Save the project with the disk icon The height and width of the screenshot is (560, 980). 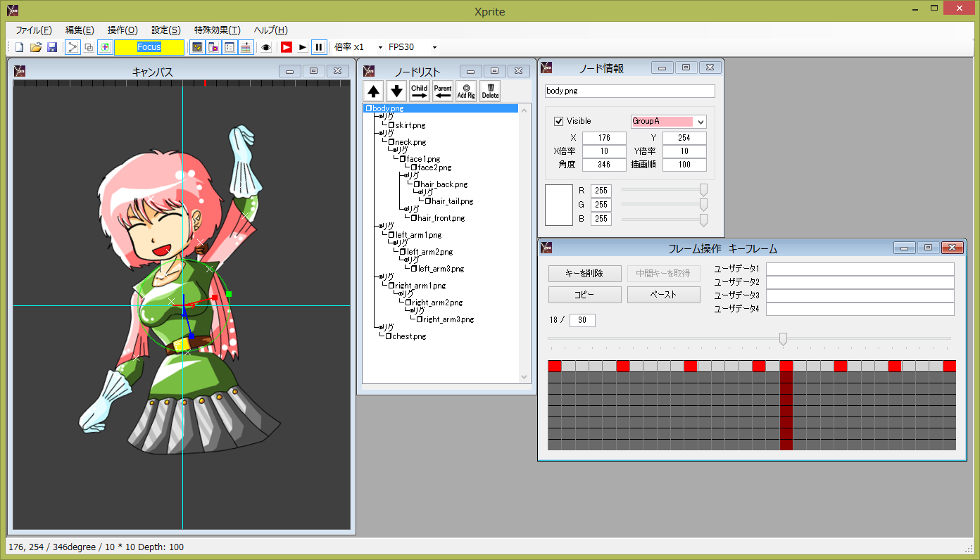point(52,47)
